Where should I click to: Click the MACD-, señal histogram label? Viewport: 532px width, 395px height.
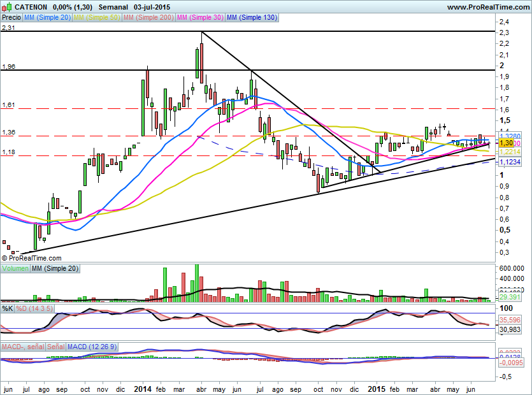(x=23, y=347)
